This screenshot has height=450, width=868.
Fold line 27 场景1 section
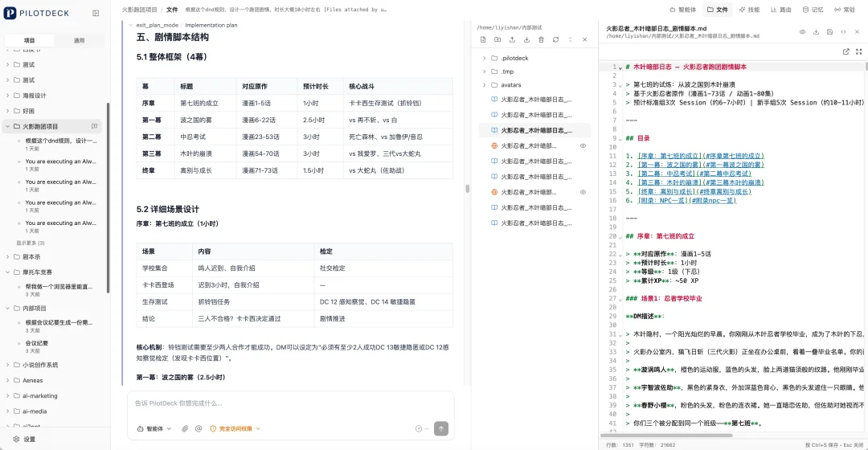click(x=620, y=299)
